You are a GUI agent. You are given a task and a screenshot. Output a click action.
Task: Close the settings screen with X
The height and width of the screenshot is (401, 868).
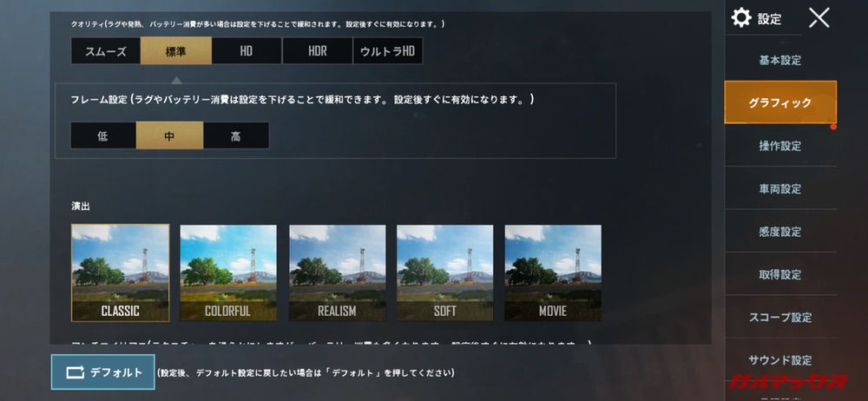pos(819,17)
